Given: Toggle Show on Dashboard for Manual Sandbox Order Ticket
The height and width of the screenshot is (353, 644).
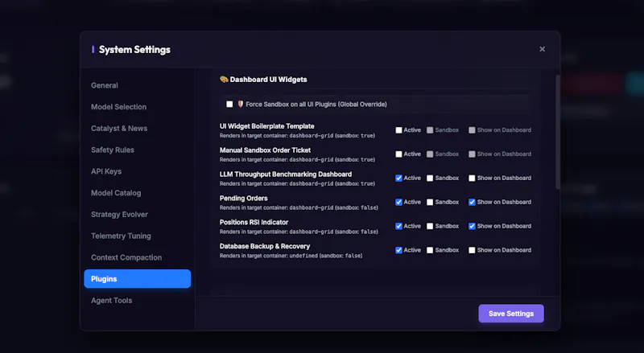Looking at the screenshot, I should [x=472, y=154].
